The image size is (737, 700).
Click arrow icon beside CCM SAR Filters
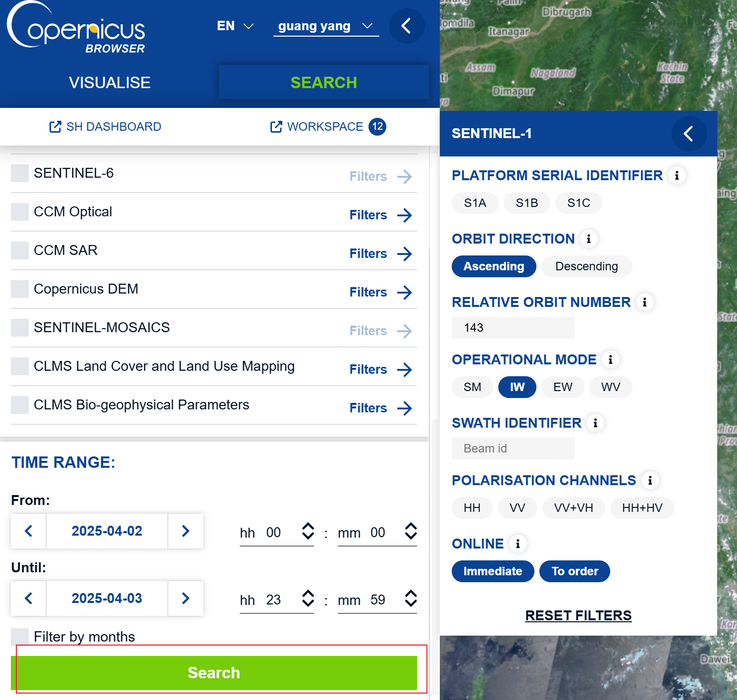pyautogui.click(x=405, y=254)
